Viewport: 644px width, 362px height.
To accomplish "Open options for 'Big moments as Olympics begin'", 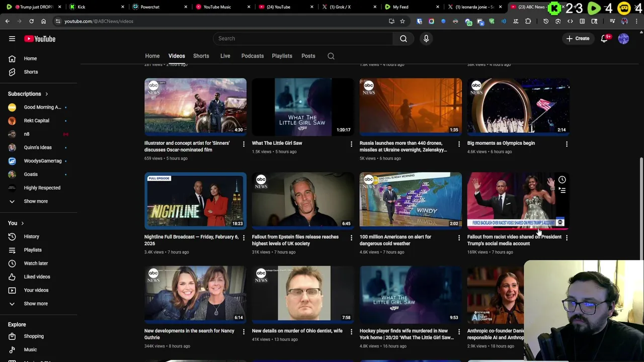I will coord(567,144).
